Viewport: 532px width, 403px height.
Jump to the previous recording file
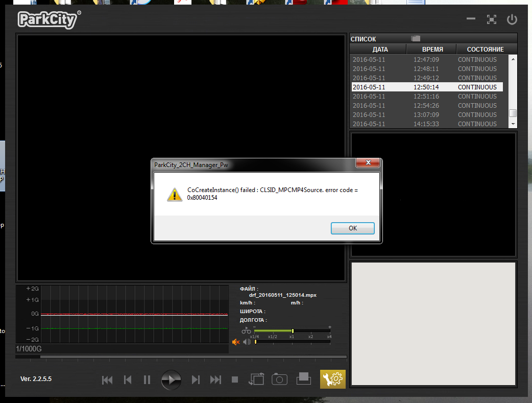click(107, 380)
